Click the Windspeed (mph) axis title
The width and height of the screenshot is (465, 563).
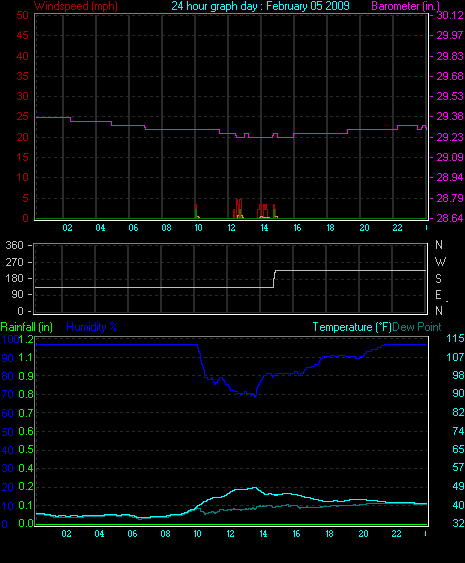point(76,6)
